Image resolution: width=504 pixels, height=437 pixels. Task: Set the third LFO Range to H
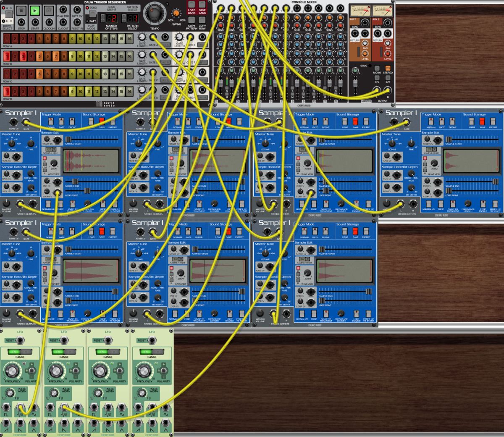[114, 351]
